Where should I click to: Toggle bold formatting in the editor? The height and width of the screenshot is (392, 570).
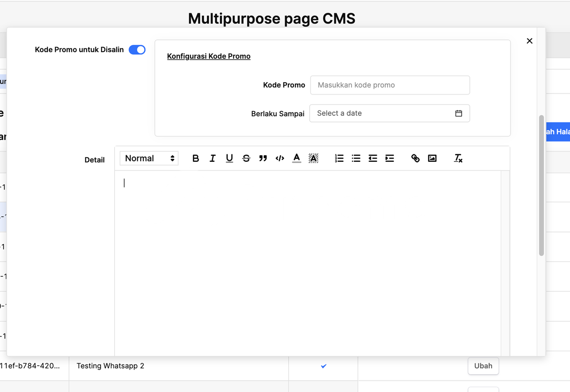[196, 159]
